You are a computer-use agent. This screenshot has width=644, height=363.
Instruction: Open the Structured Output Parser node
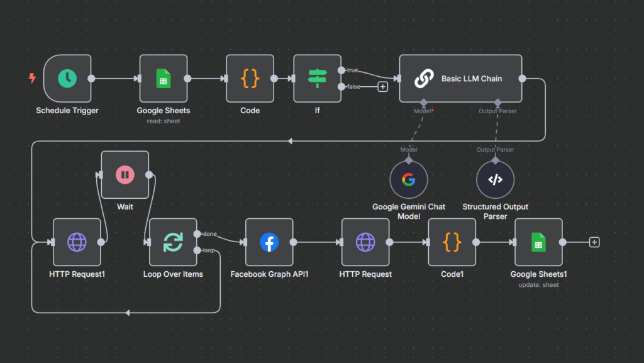(496, 179)
